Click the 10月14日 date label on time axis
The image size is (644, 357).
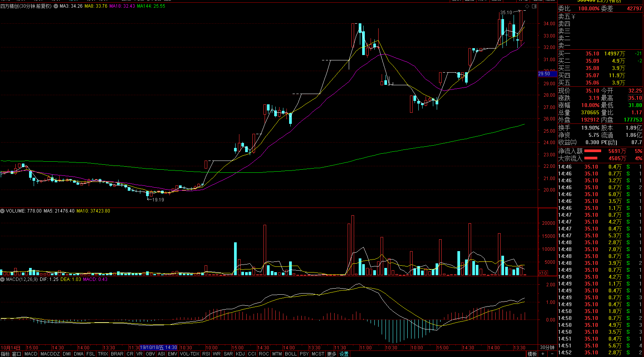[10, 348]
